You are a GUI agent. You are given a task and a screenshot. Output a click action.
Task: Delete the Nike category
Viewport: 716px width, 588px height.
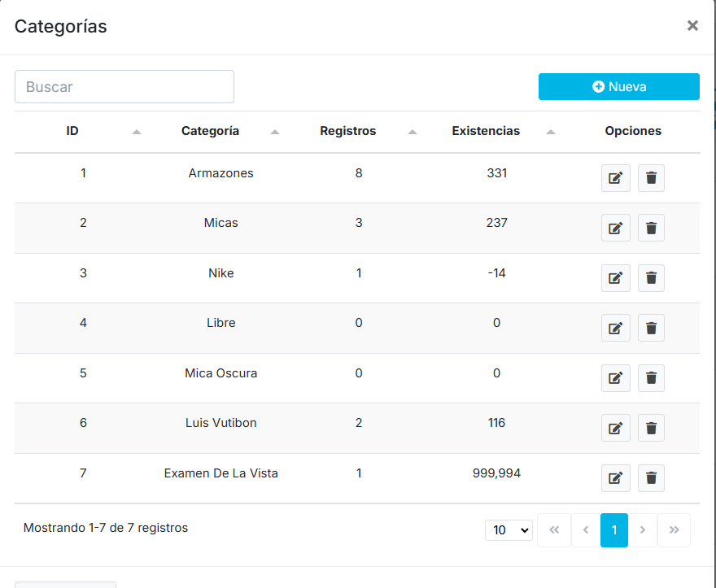coord(651,278)
